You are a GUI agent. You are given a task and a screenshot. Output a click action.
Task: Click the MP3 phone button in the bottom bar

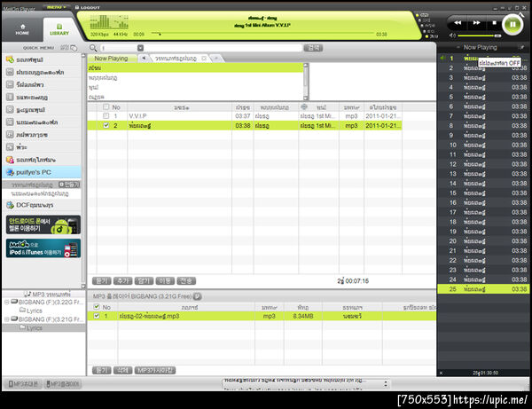(23, 384)
